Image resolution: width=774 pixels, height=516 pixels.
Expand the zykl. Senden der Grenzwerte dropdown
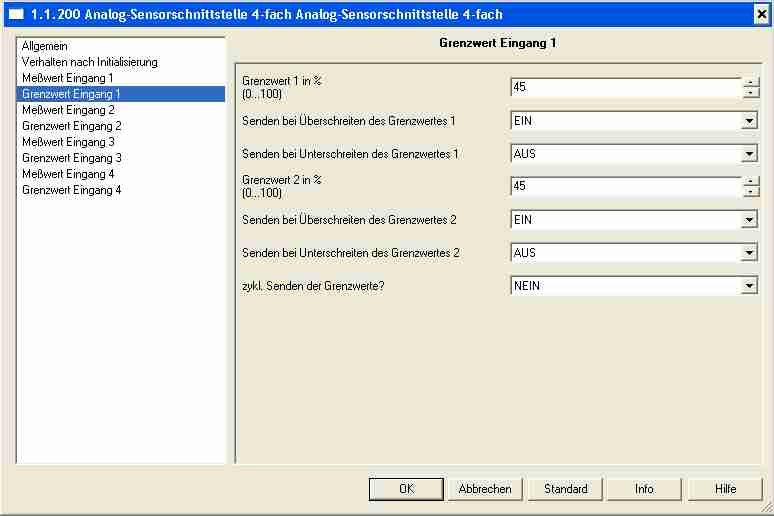coord(749,286)
